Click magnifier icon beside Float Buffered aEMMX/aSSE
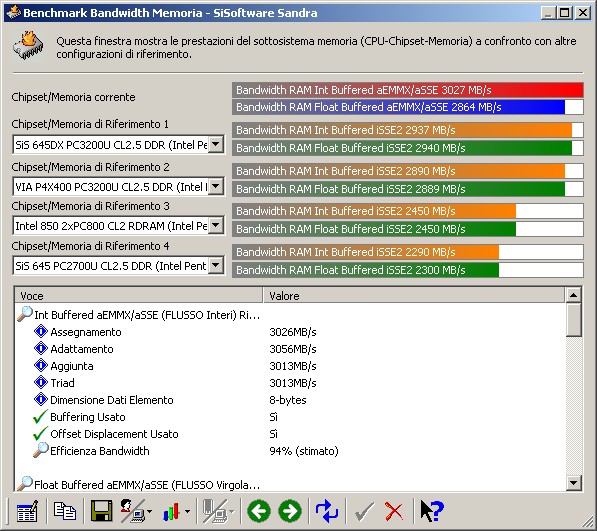 (x=25, y=483)
